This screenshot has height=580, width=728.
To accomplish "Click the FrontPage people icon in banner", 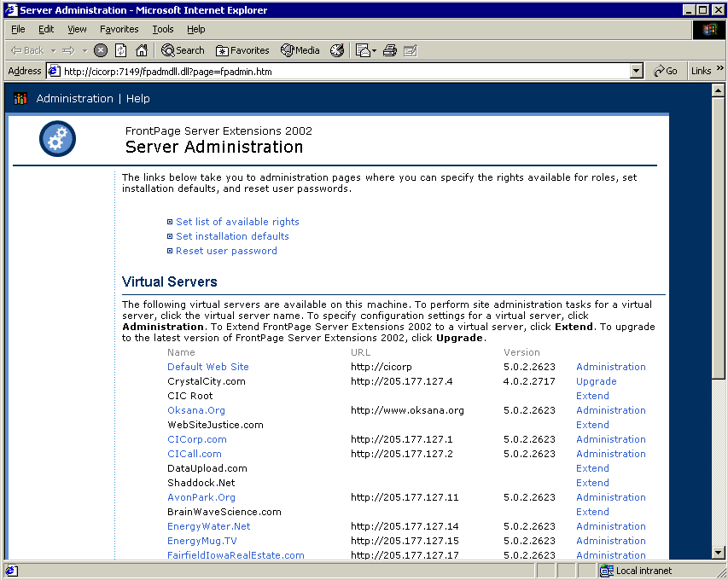I will tap(20, 98).
